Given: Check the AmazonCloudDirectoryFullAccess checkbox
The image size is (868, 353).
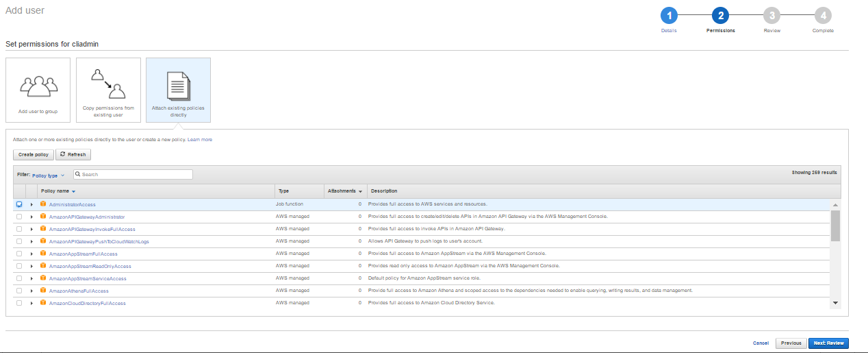Looking at the screenshot, I should click(x=19, y=303).
